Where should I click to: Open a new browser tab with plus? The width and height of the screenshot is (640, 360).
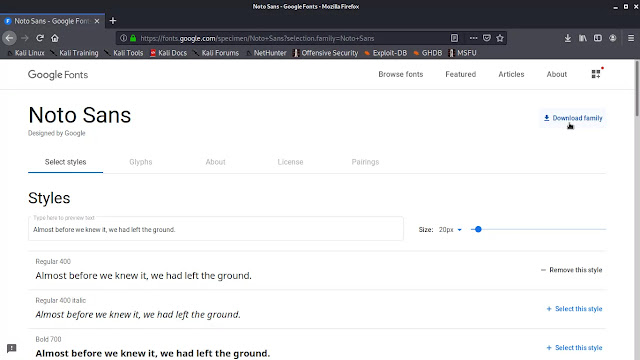click(x=113, y=20)
